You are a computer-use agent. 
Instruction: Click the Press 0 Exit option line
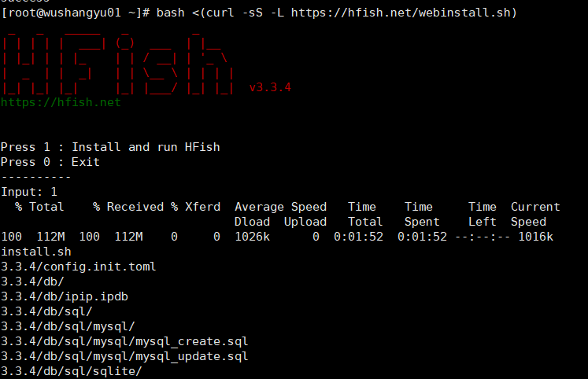50,162
